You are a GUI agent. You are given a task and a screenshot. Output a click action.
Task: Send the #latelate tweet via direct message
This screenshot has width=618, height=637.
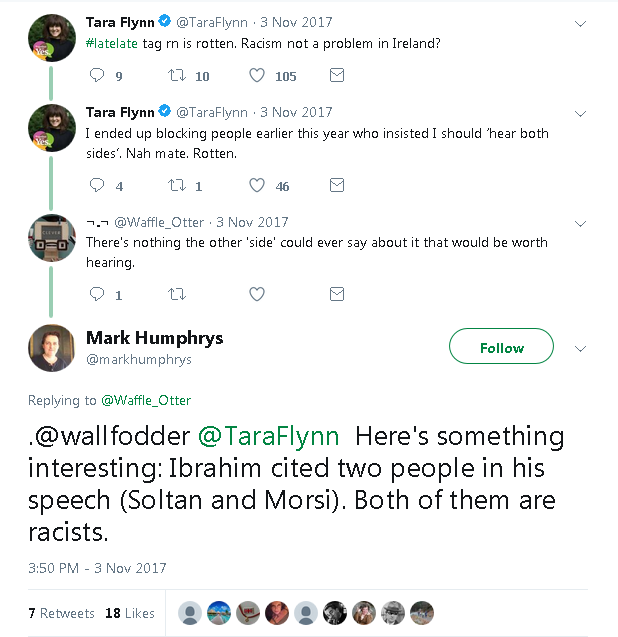tap(337, 76)
